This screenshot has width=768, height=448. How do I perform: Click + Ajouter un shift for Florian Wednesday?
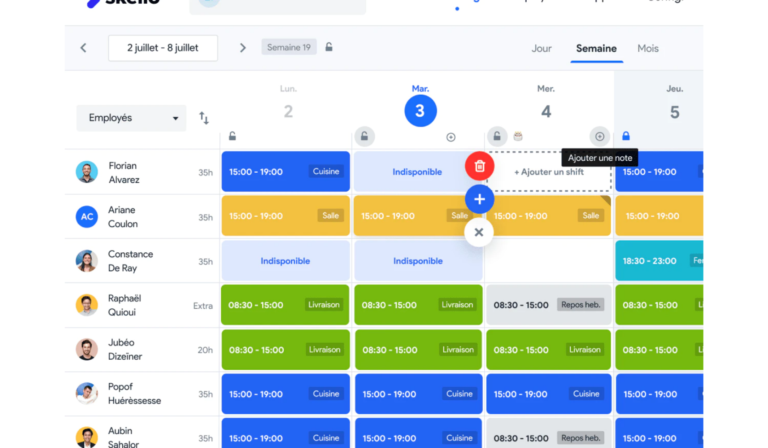[x=549, y=172]
